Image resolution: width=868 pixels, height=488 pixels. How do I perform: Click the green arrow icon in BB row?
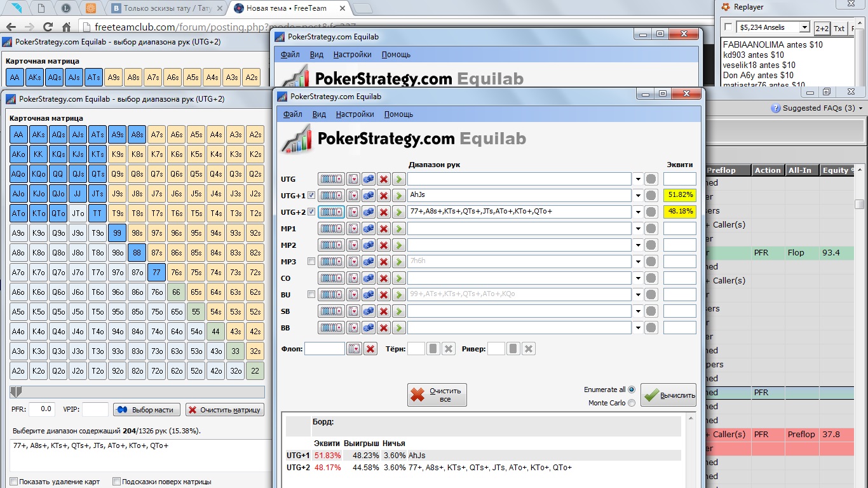tap(398, 328)
